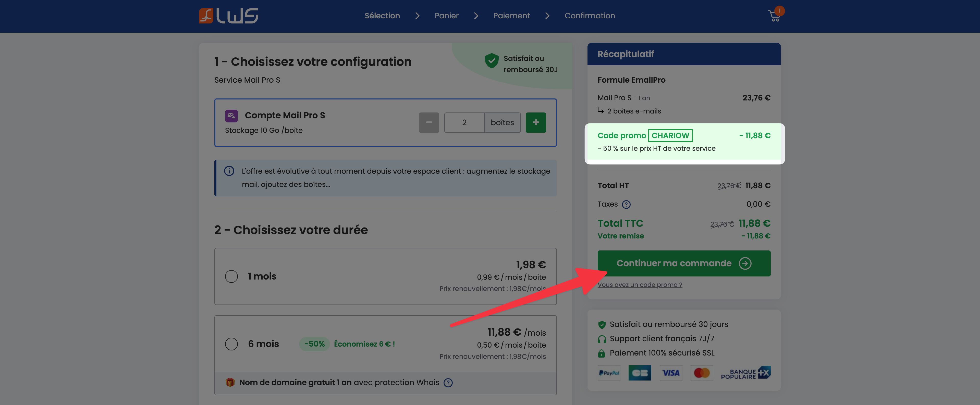Go to the Panier step
The image size is (980, 405).
pyautogui.click(x=446, y=16)
